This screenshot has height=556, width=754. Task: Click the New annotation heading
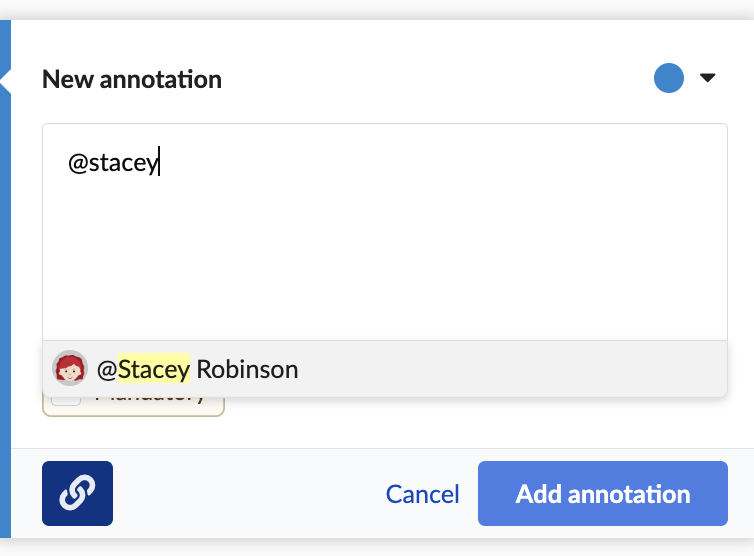coord(132,79)
